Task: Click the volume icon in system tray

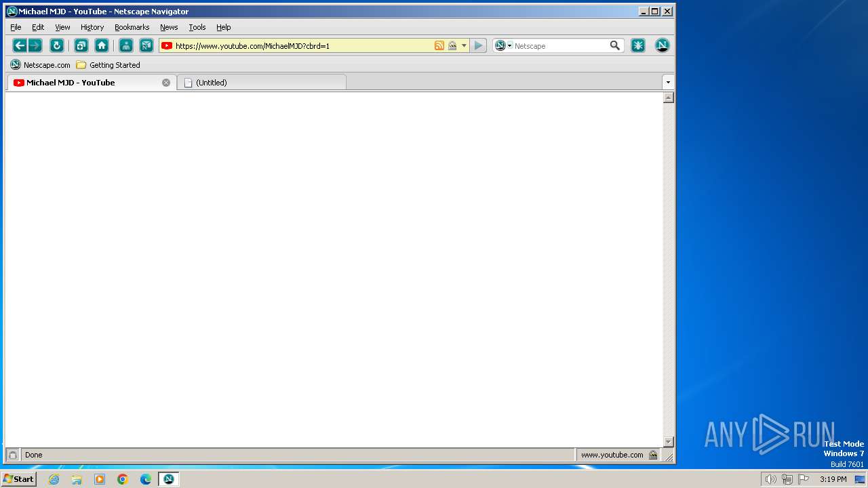Action: 770,479
